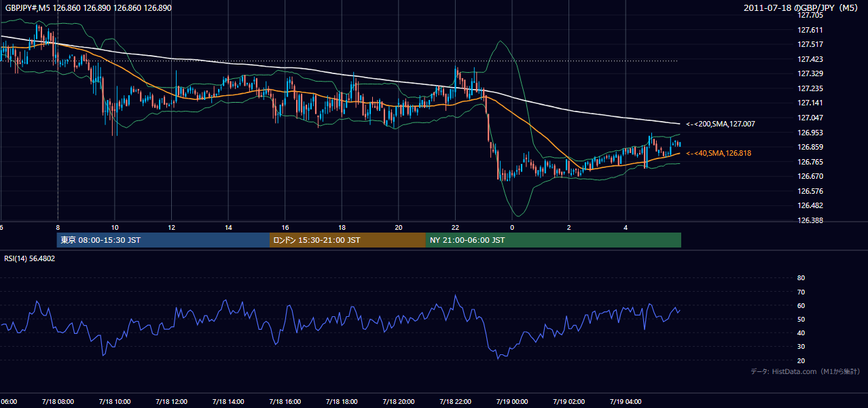The width and height of the screenshot is (868, 408).
Task: Click the RSI level 80 axis label
Action: pyautogui.click(x=801, y=278)
